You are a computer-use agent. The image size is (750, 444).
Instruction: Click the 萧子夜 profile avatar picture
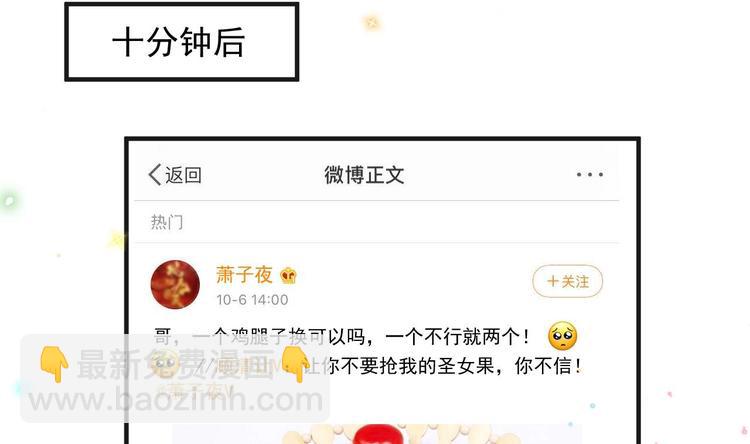pyautogui.click(x=175, y=284)
